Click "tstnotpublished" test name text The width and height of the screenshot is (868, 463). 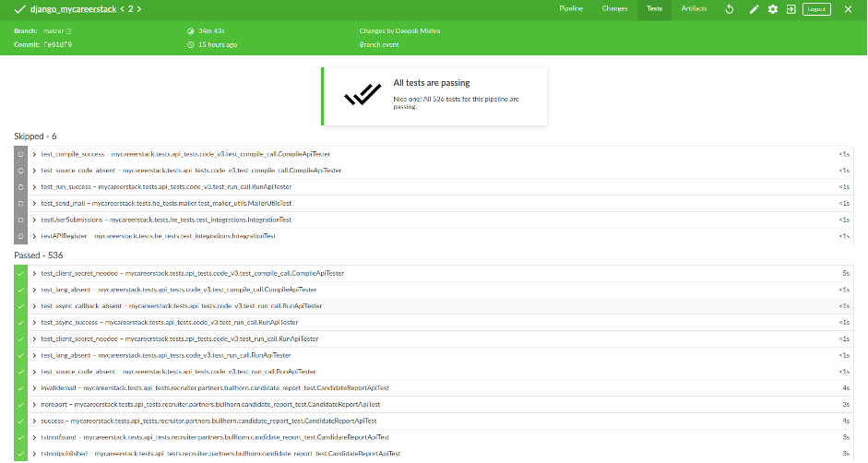point(65,454)
